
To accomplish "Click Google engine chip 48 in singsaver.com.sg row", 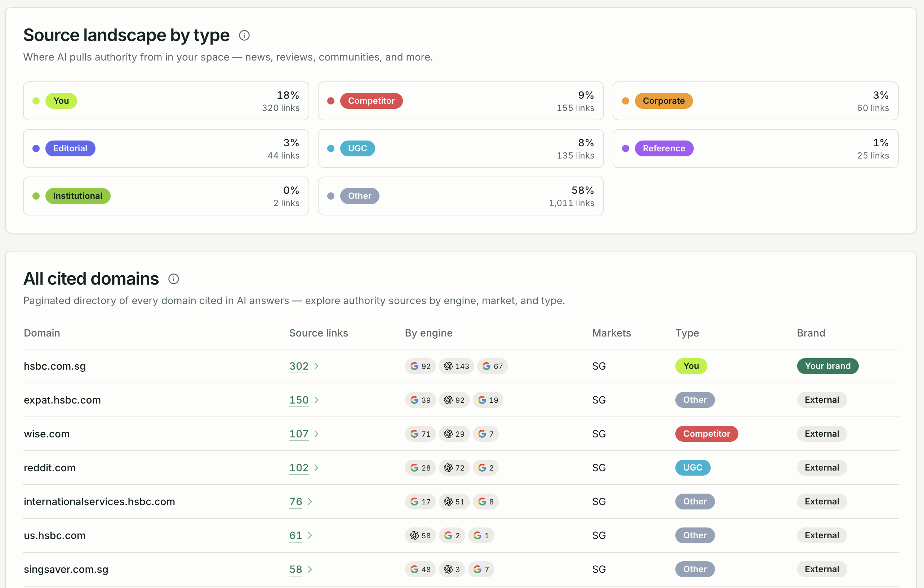I will (420, 569).
